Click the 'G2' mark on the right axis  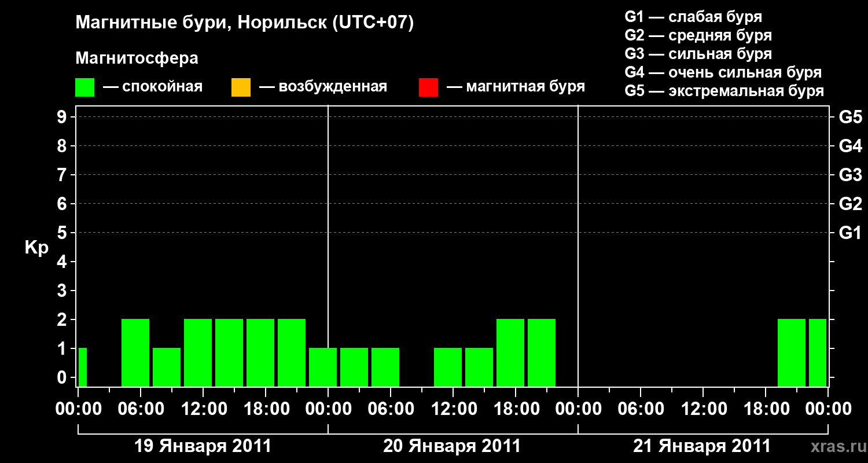click(x=850, y=204)
